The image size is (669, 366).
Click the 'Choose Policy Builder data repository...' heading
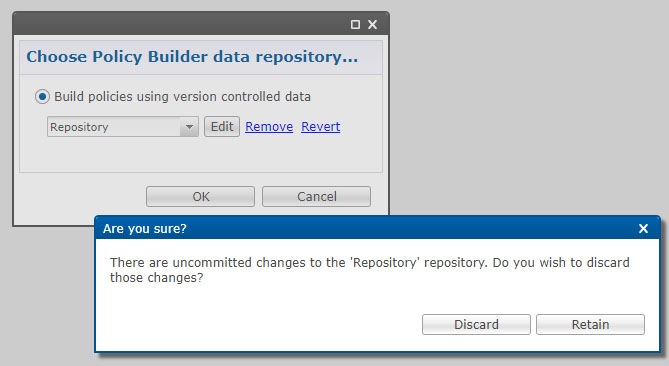pos(192,57)
